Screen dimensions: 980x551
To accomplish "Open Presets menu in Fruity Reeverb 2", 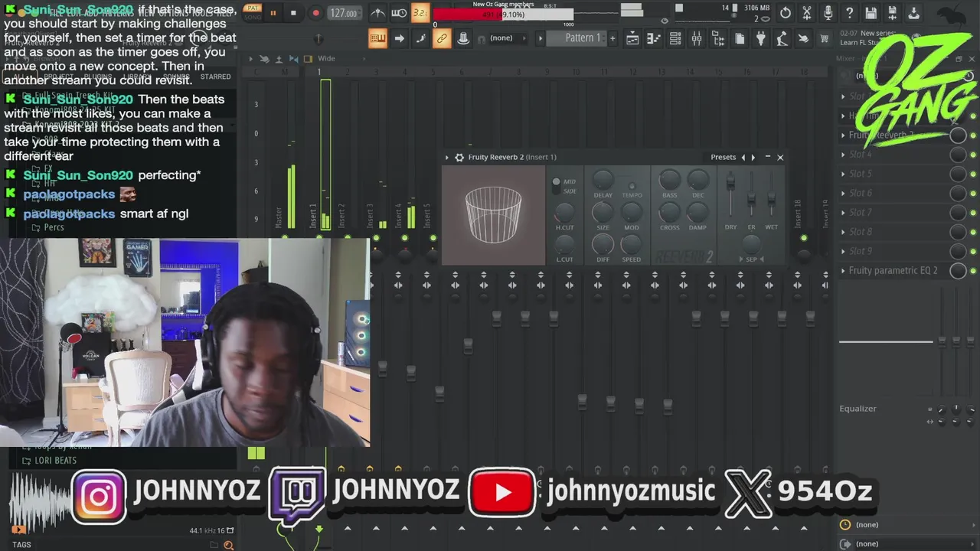I will click(x=723, y=157).
